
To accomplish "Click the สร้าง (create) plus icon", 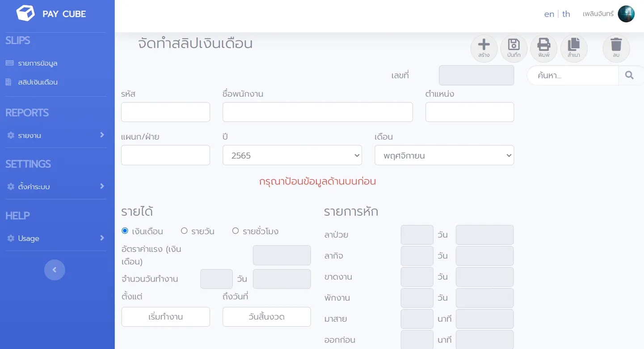I will coord(484,45).
